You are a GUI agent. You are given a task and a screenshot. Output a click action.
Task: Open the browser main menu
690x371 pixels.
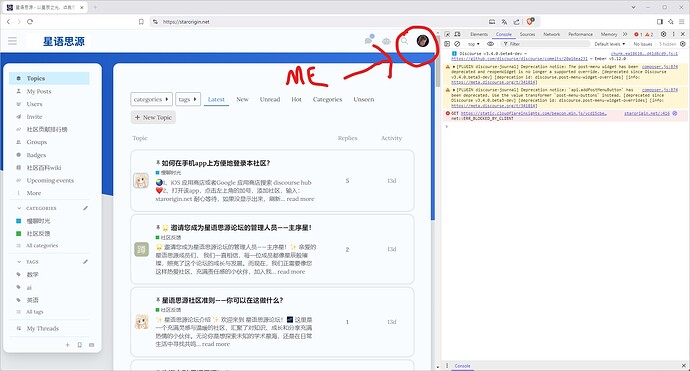(x=682, y=22)
